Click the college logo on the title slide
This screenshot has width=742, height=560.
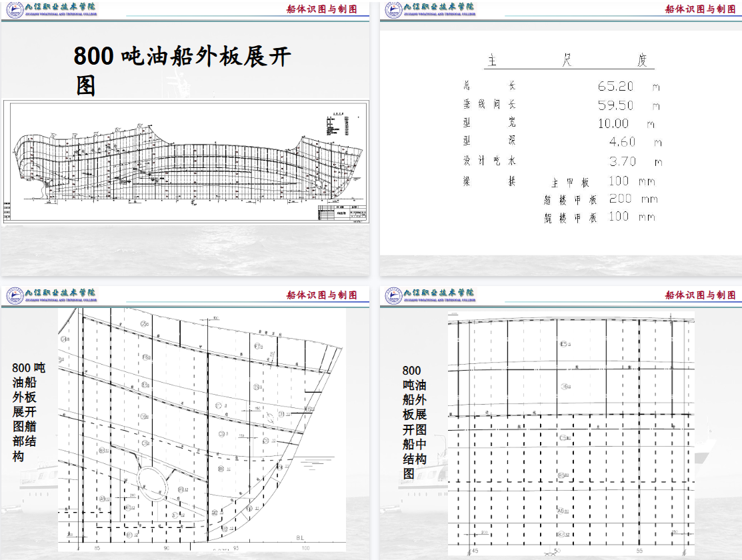click(x=51, y=9)
